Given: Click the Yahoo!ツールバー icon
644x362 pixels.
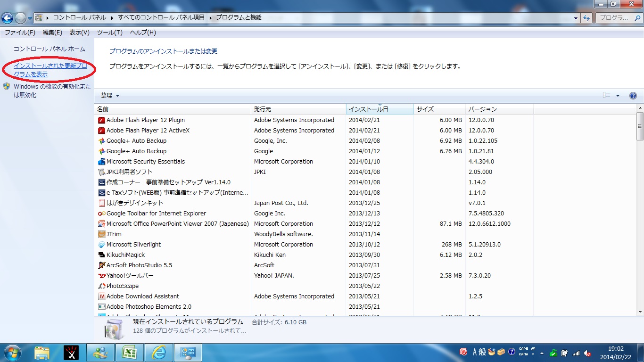Looking at the screenshot, I should click(101, 276).
